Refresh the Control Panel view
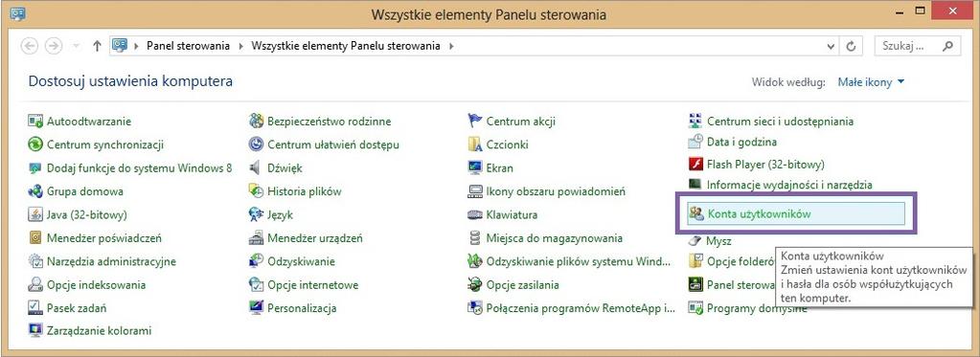The width and height of the screenshot is (980, 357). pos(851,46)
